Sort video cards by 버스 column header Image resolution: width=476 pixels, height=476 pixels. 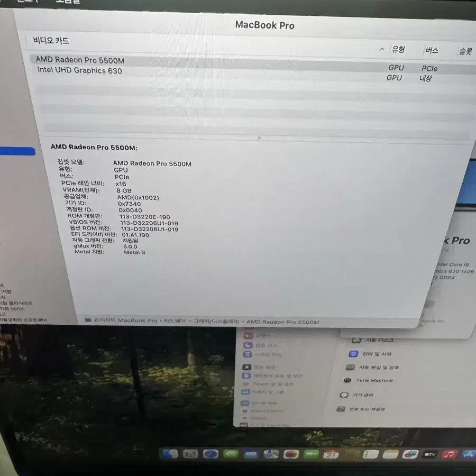(x=432, y=50)
